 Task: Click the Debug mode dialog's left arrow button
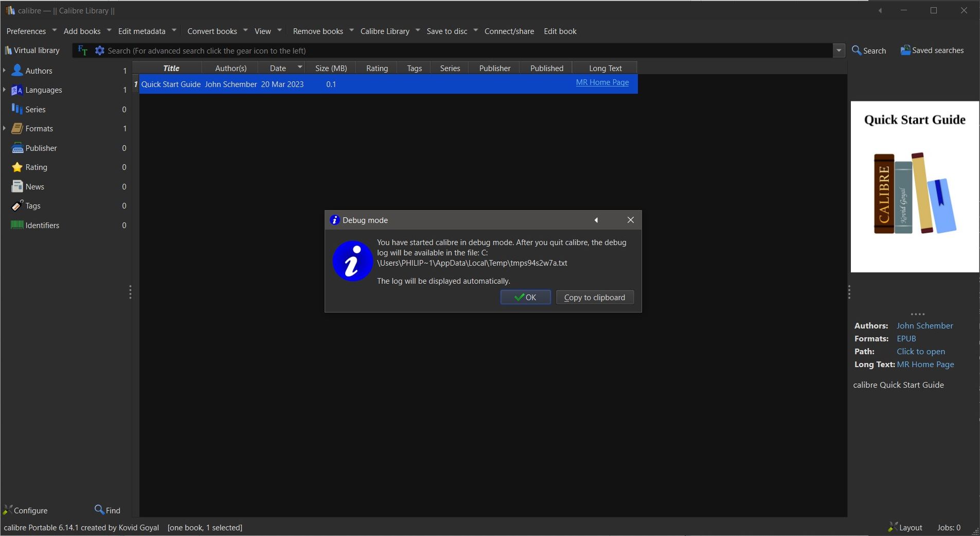596,220
